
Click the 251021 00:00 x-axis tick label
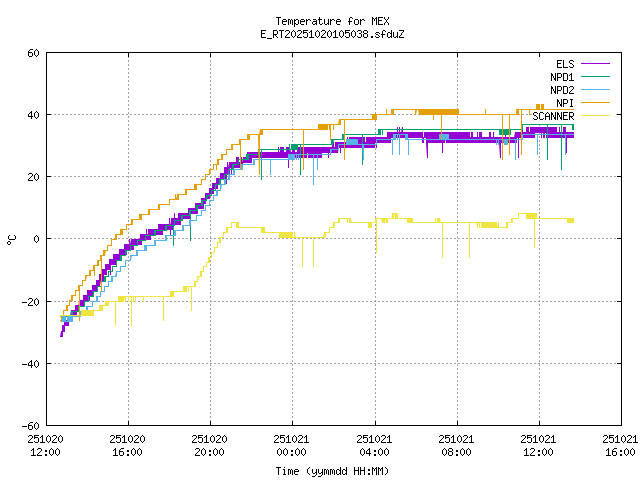pyautogui.click(x=292, y=444)
